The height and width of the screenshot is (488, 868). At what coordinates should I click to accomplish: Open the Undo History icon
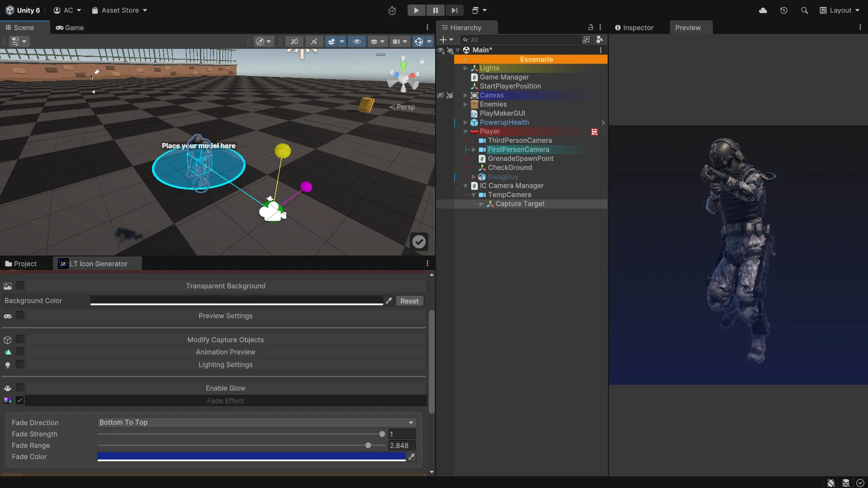(x=784, y=10)
